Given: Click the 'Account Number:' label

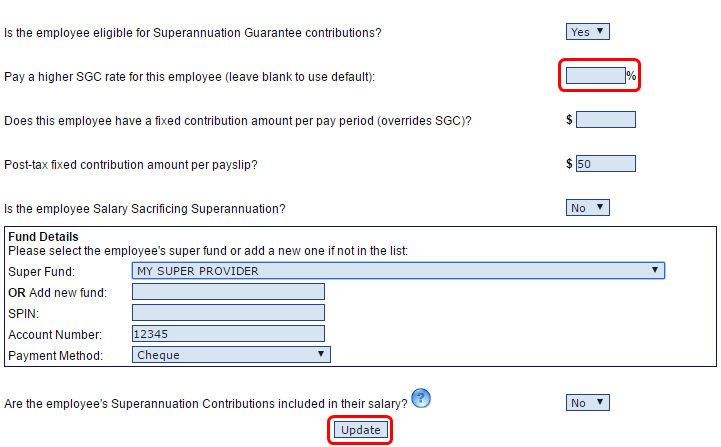Looking at the screenshot, I should [x=55, y=335].
